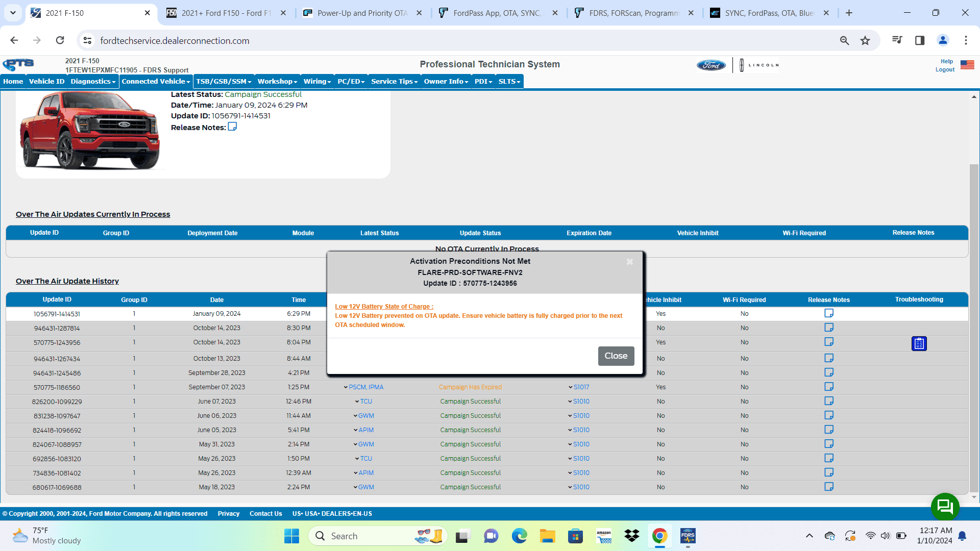Expand the Diagnostics menu
The width and height of the screenshot is (980, 551).
click(93, 82)
